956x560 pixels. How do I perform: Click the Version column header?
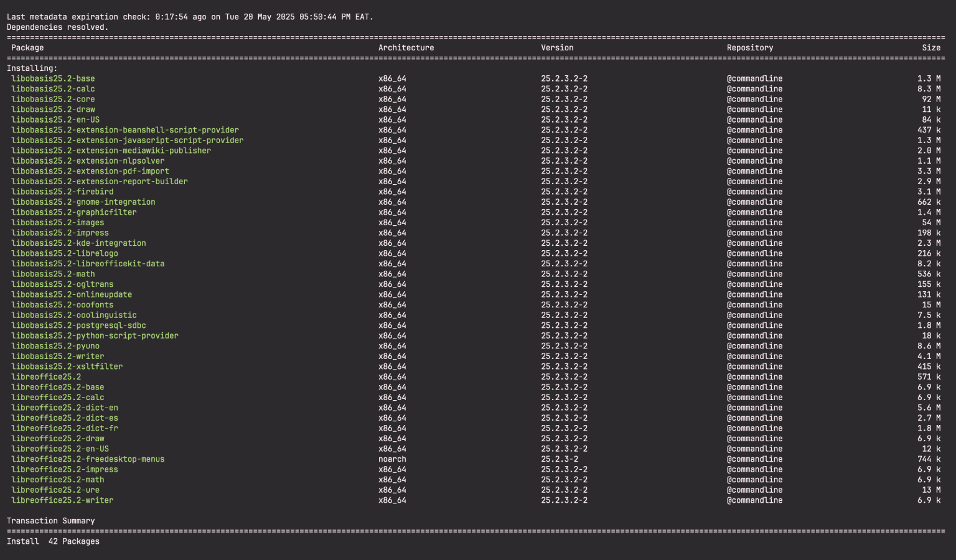[557, 48]
